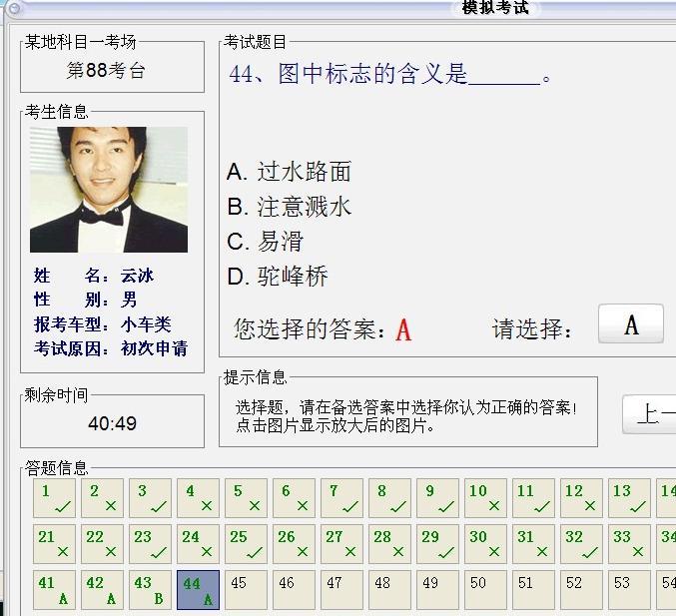Select option C 易滑
This screenshot has height=616, width=676.
pyautogui.click(x=266, y=242)
